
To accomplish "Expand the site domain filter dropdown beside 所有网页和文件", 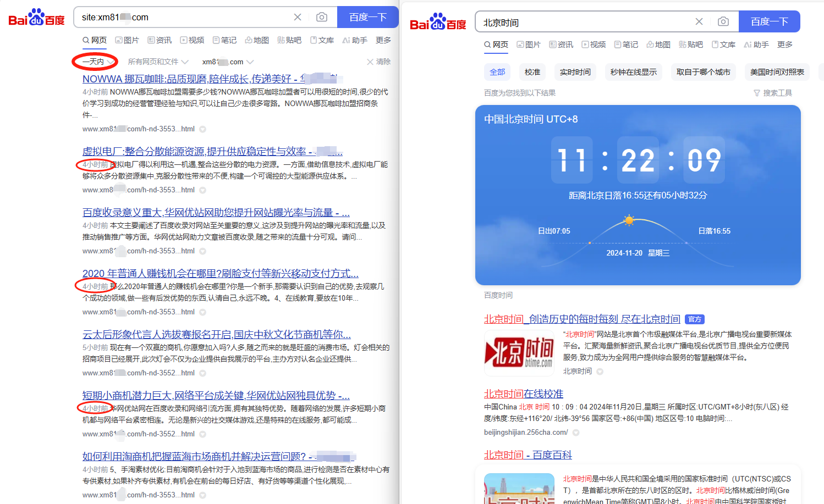I will 228,62.
